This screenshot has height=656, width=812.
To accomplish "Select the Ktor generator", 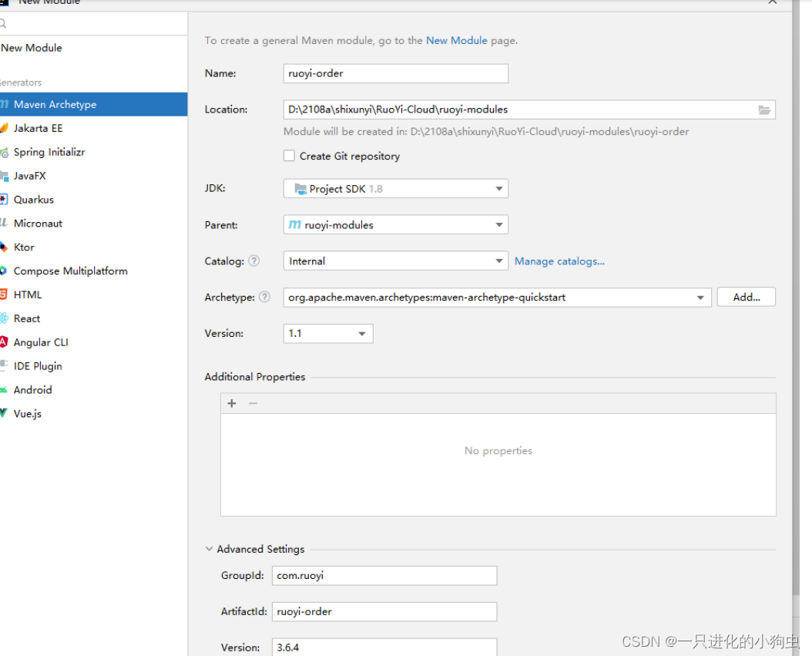I will (94, 247).
